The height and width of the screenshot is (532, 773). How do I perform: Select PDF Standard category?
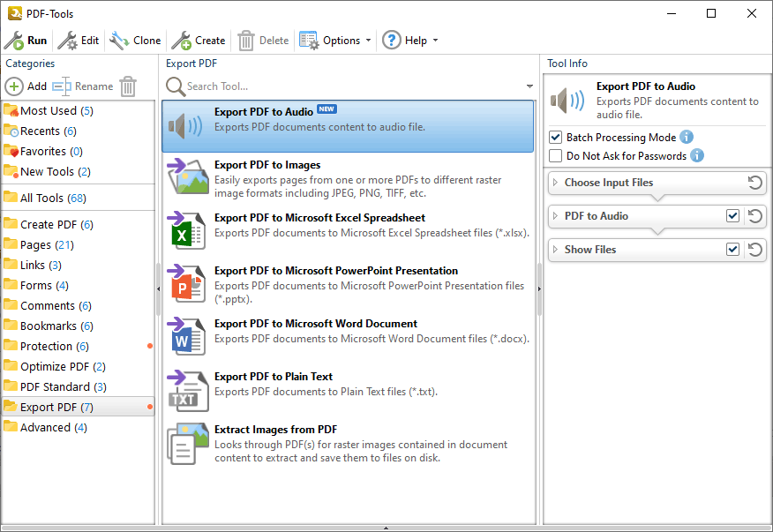tap(78, 386)
